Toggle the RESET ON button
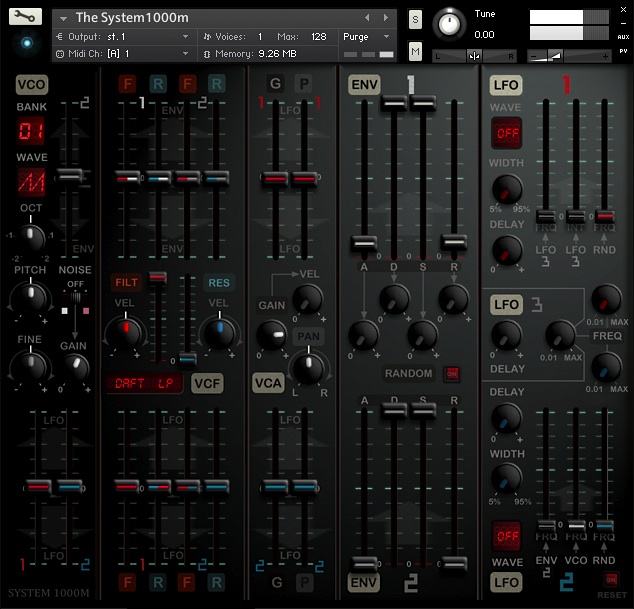634x609 pixels. pyautogui.click(x=611, y=580)
